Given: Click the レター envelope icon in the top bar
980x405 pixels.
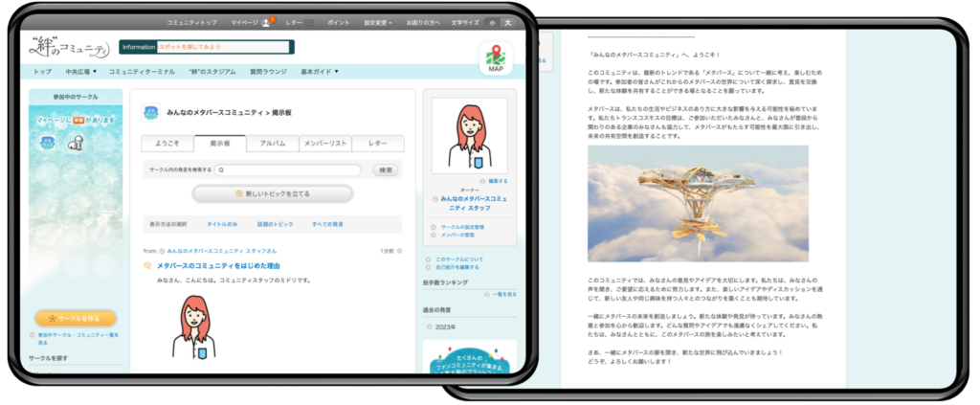Looking at the screenshot, I should (x=309, y=20).
